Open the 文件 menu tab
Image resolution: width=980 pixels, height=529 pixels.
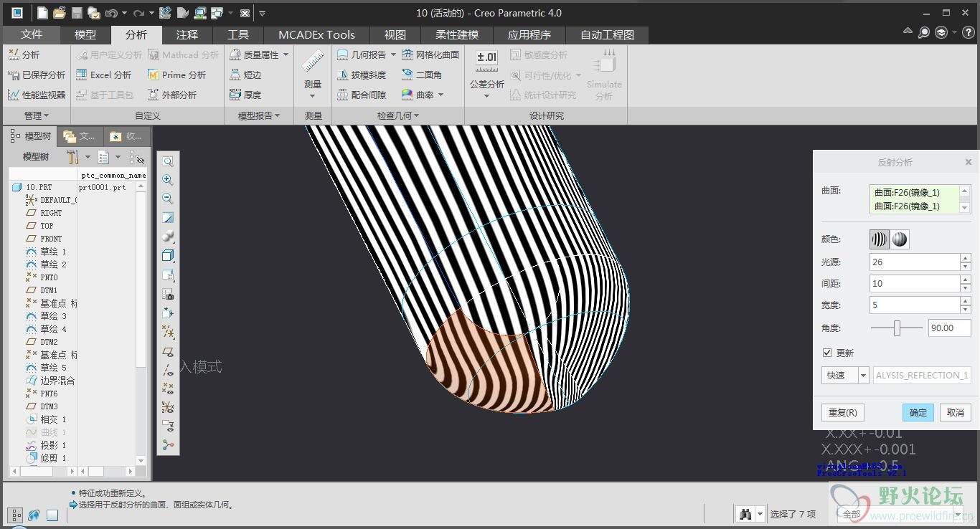[32, 34]
